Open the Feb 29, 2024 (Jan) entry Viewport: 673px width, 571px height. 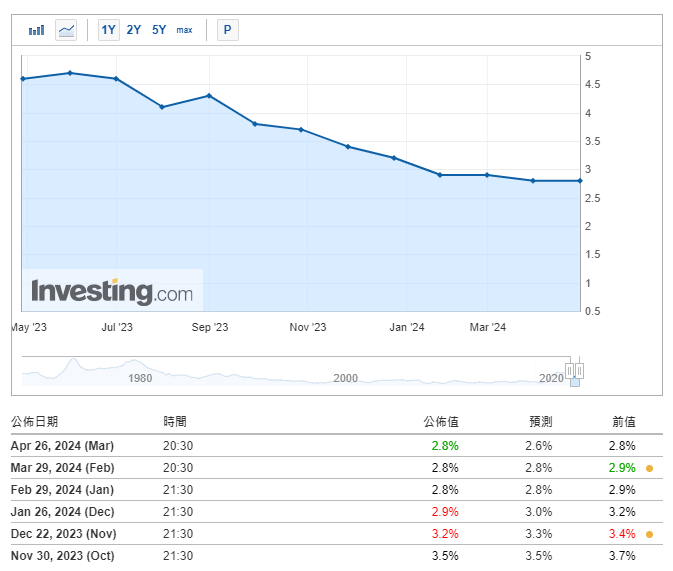point(61,490)
